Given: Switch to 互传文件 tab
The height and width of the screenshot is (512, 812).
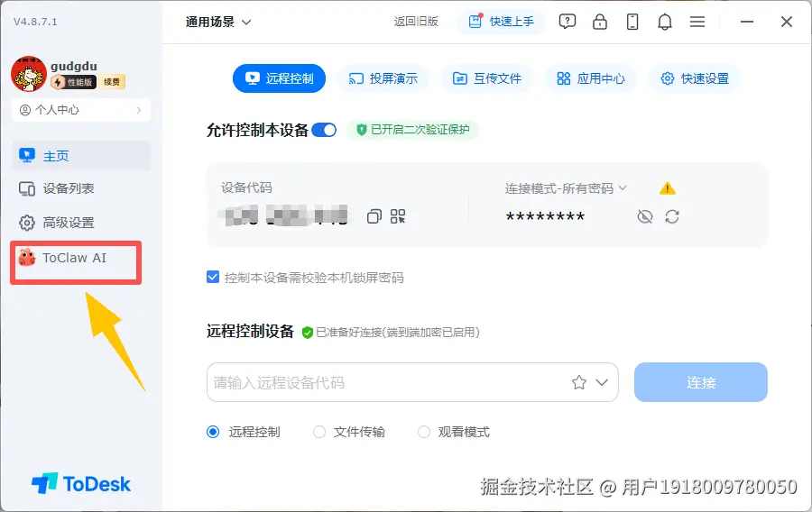Looking at the screenshot, I should point(487,78).
